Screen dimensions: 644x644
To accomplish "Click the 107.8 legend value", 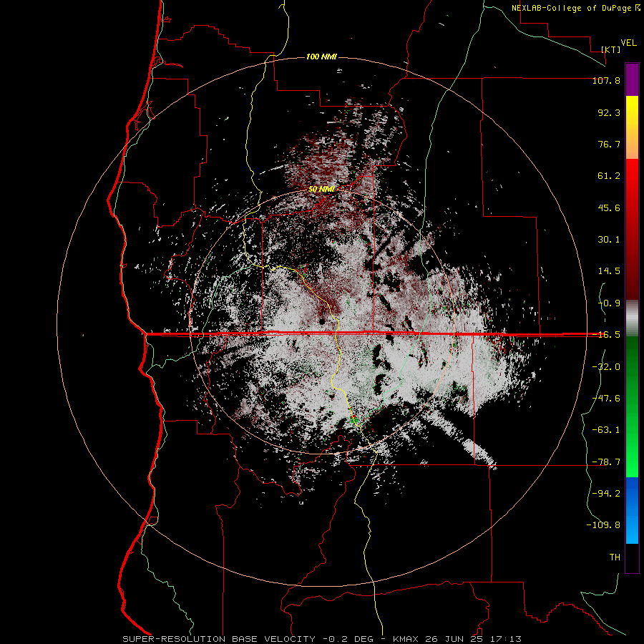I will (x=606, y=80).
